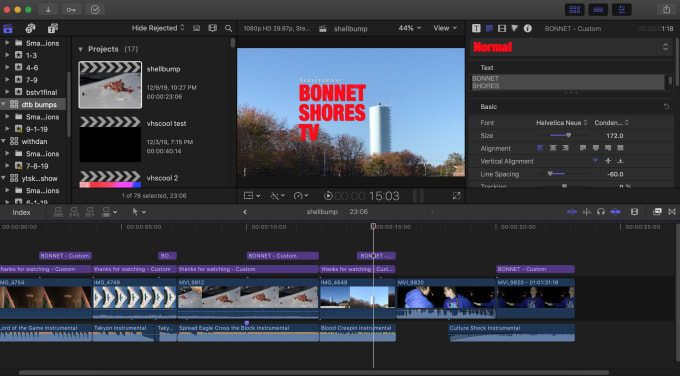Click the Size value 172.0 field

[x=615, y=136]
